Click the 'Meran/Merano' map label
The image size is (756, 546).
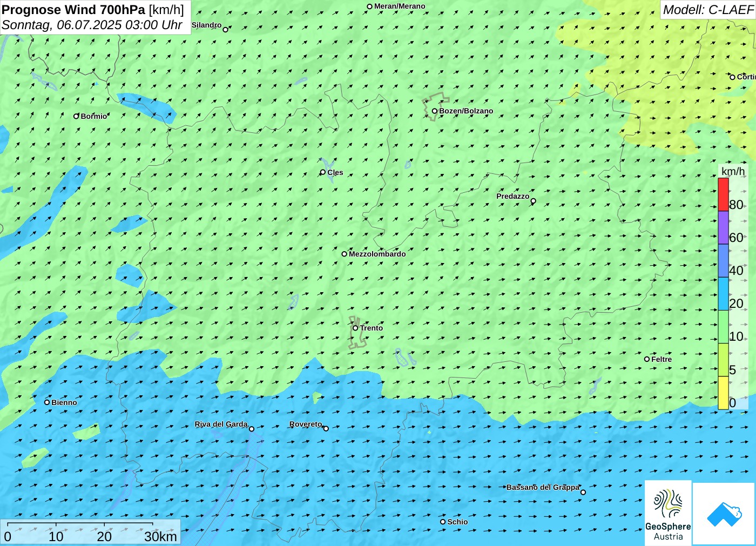click(400, 6)
